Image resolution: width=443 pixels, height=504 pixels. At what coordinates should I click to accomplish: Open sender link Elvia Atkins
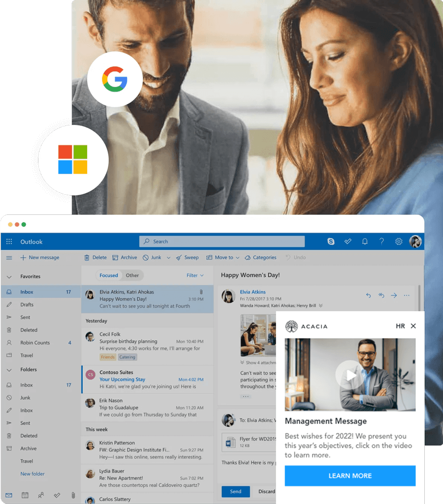pyautogui.click(x=253, y=292)
